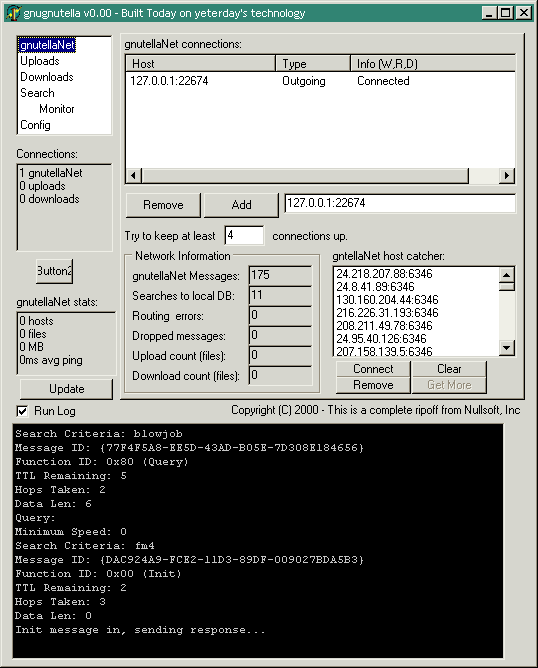Image resolution: width=538 pixels, height=668 pixels.
Task: Click the host address input field
Action: point(400,203)
